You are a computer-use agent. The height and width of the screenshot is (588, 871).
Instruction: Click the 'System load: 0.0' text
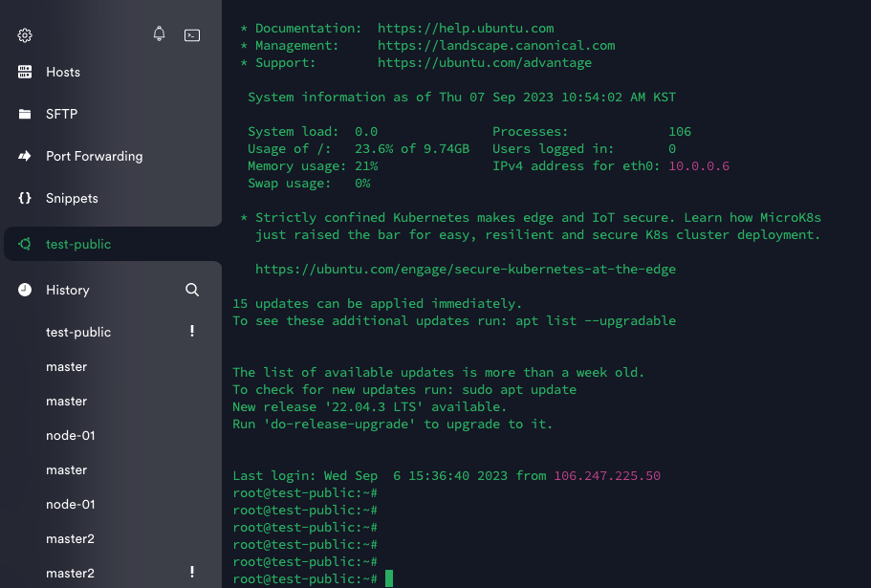[x=313, y=132]
